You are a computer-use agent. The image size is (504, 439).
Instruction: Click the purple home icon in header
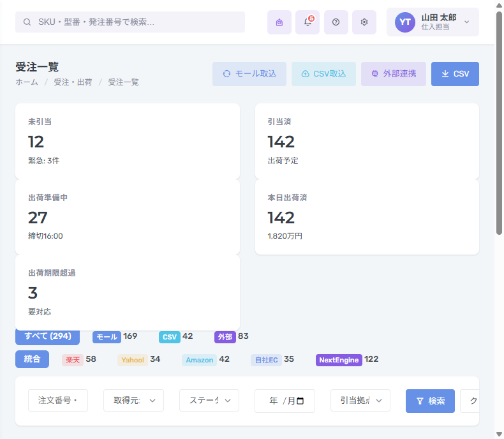[279, 22]
